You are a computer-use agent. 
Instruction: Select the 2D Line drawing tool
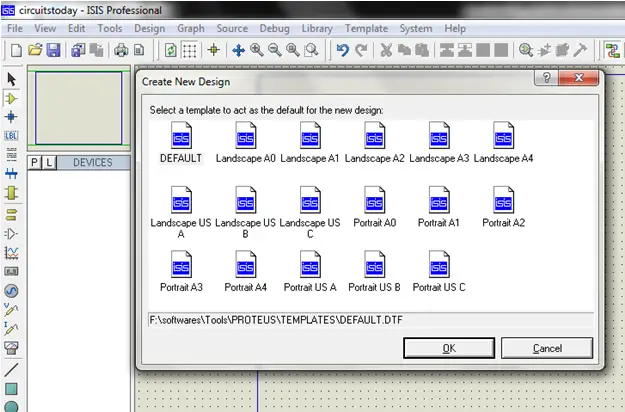pos(11,370)
